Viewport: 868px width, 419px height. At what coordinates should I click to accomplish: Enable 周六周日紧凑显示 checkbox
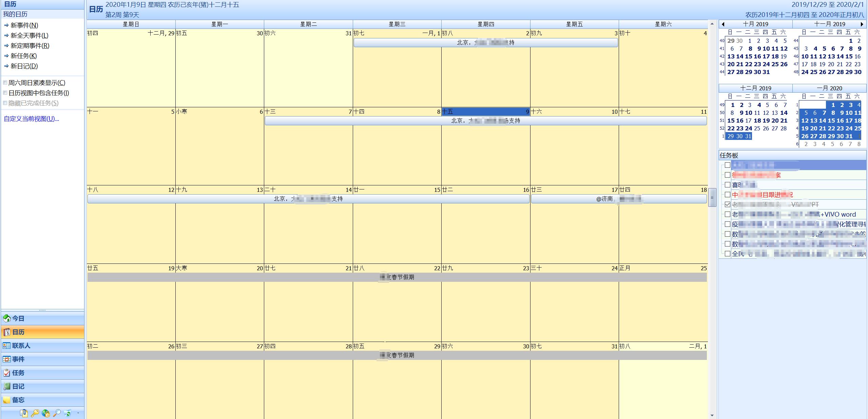coord(5,83)
